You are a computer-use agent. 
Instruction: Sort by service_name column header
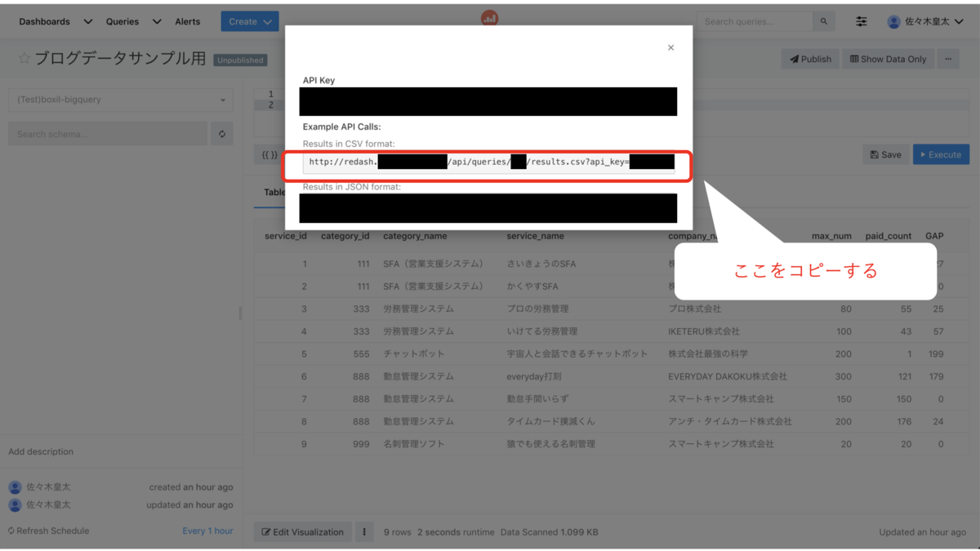tap(535, 236)
